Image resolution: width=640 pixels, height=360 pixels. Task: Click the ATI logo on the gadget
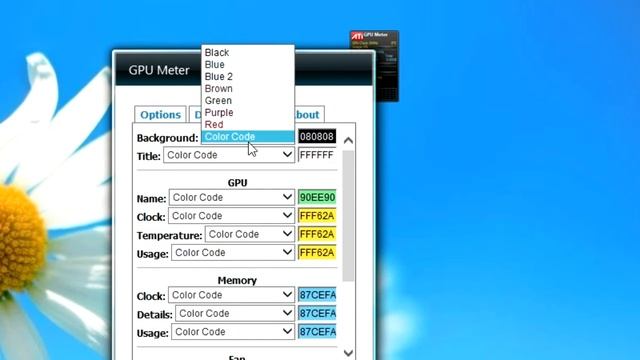(357, 36)
